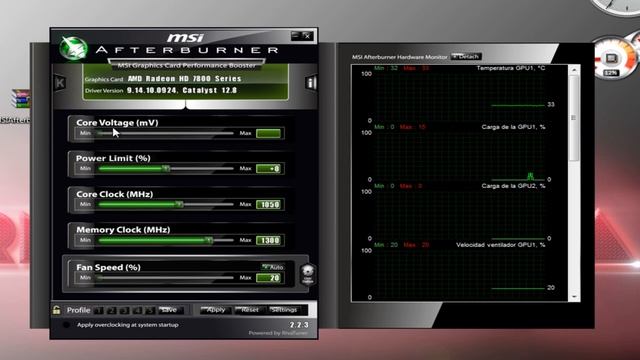640x360 pixels.
Task: Click the Fan Speed 70 value field
Action: pyautogui.click(x=268, y=278)
